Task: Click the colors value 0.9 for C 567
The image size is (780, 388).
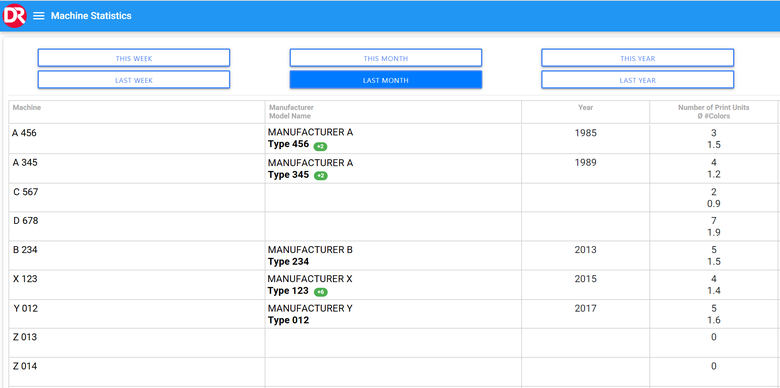Action: tap(714, 203)
